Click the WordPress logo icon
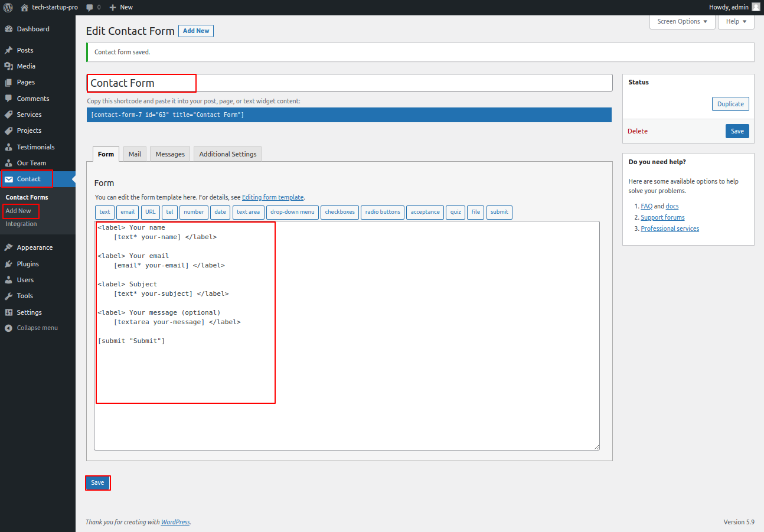Image resolution: width=764 pixels, height=532 pixels. pos(8,7)
